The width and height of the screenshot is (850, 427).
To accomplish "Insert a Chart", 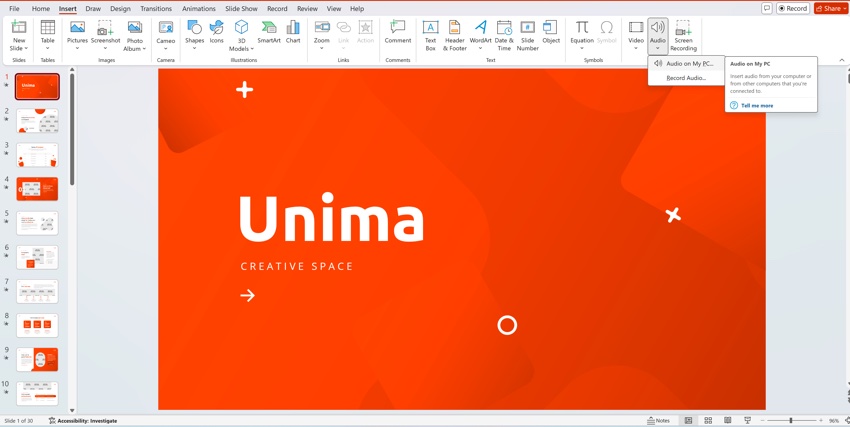I will 293,33.
